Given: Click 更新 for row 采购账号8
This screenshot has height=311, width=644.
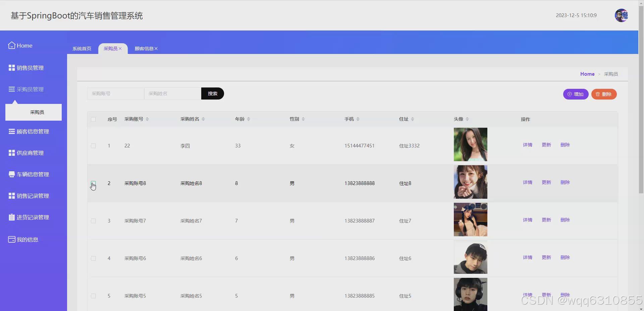Looking at the screenshot, I should tap(546, 182).
